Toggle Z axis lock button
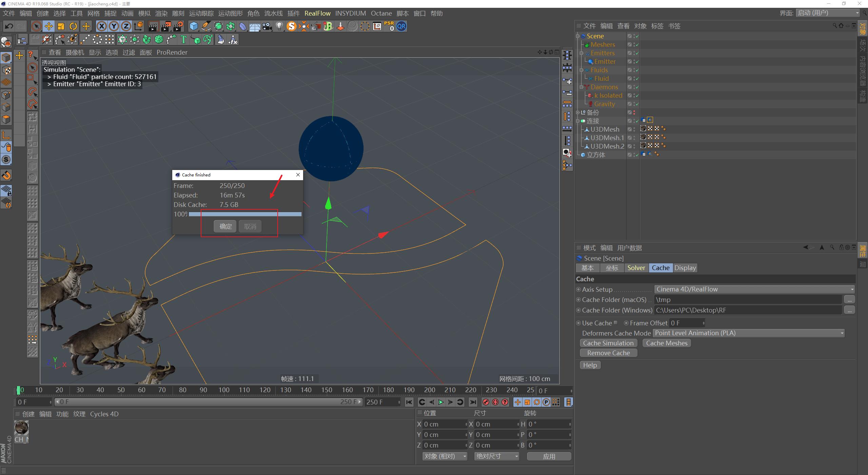 tap(126, 26)
